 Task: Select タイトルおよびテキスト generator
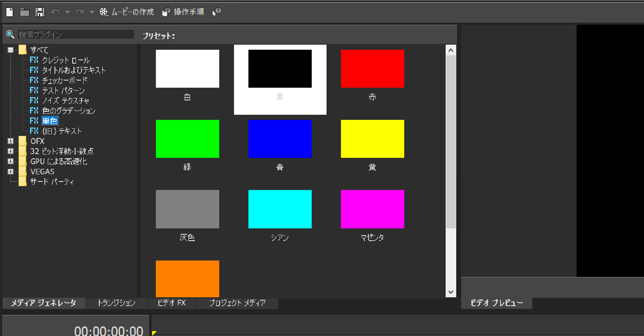(x=73, y=70)
